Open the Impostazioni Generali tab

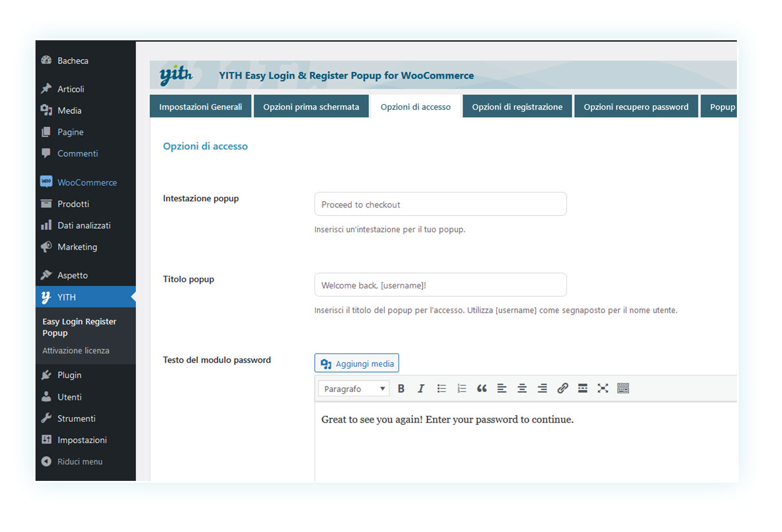[200, 106]
